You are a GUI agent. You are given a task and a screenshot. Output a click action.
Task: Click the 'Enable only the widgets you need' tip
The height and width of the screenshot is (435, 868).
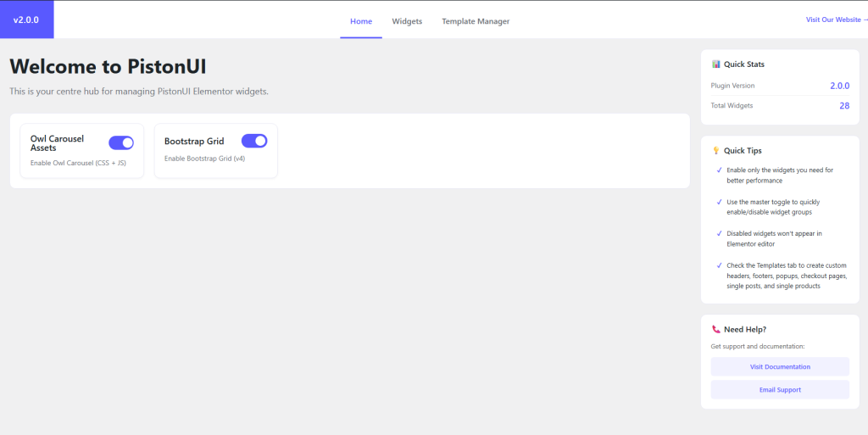(780, 176)
